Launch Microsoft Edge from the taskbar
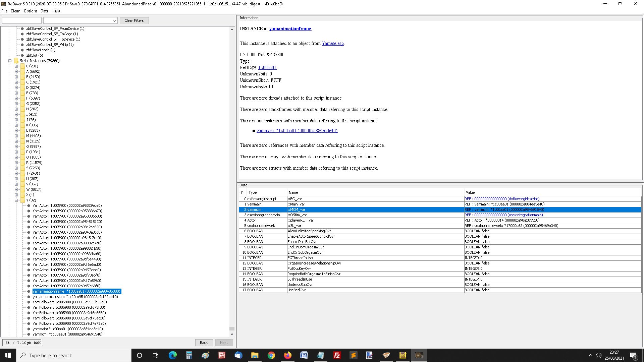The image size is (644, 362). [172, 355]
